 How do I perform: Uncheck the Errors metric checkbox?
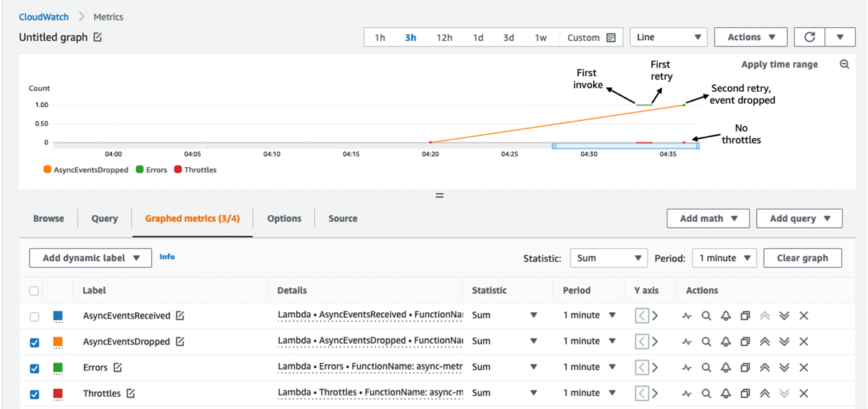click(34, 368)
